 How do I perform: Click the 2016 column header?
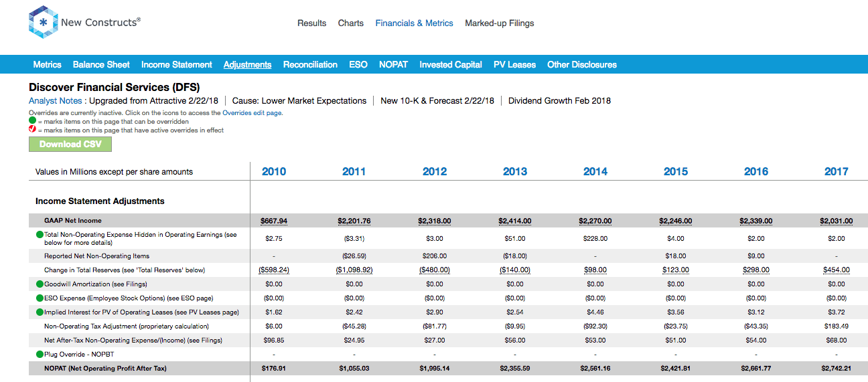coord(756,172)
